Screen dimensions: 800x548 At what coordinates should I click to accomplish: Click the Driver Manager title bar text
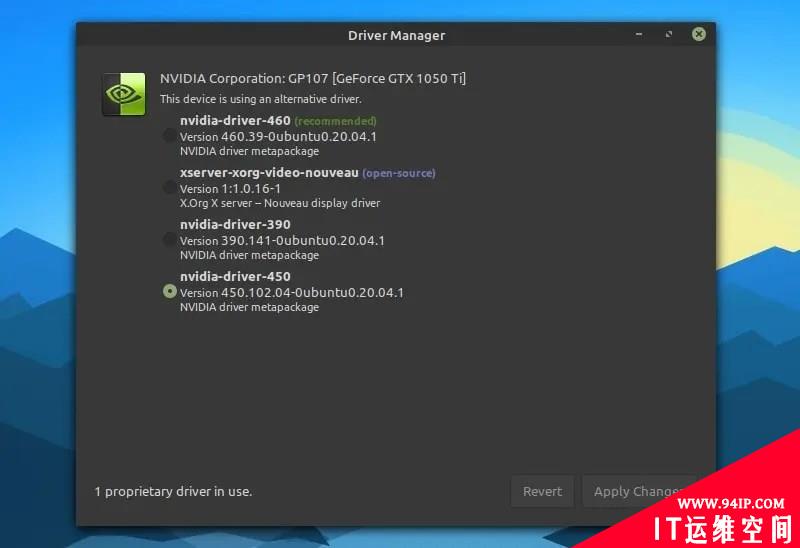pyautogui.click(x=396, y=35)
